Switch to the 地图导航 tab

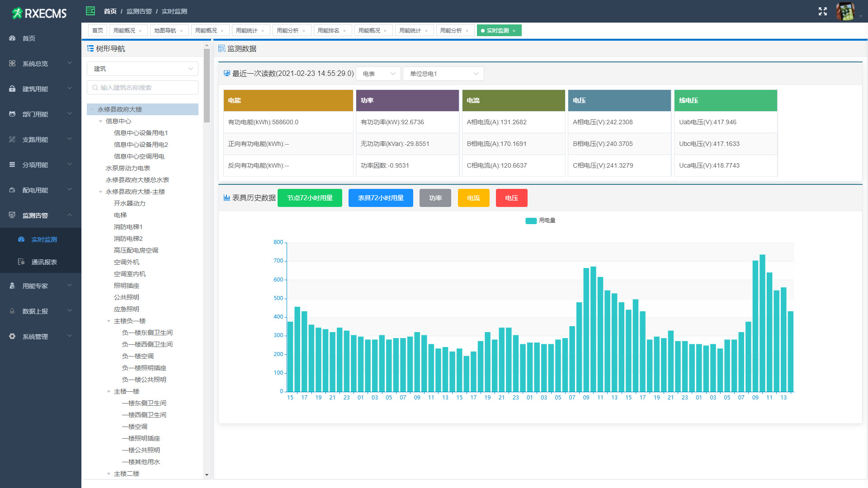(165, 31)
